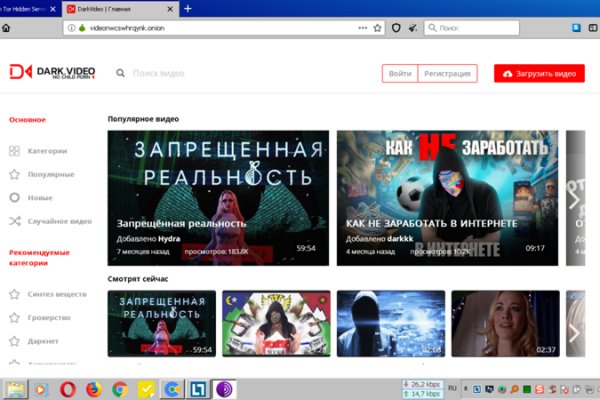Viewport: 600px width, 400px height.
Task: Show next popular videos with right arrow
Action: tap(573, 198)
